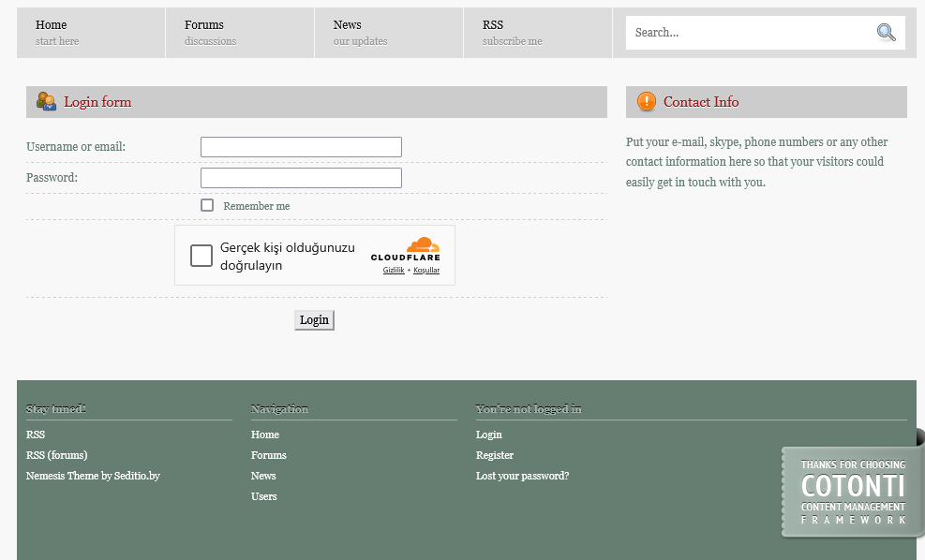Open the Koşullar terms link
Image resolution: width=925 pixels, height=560 pixels.
point(426,270)
